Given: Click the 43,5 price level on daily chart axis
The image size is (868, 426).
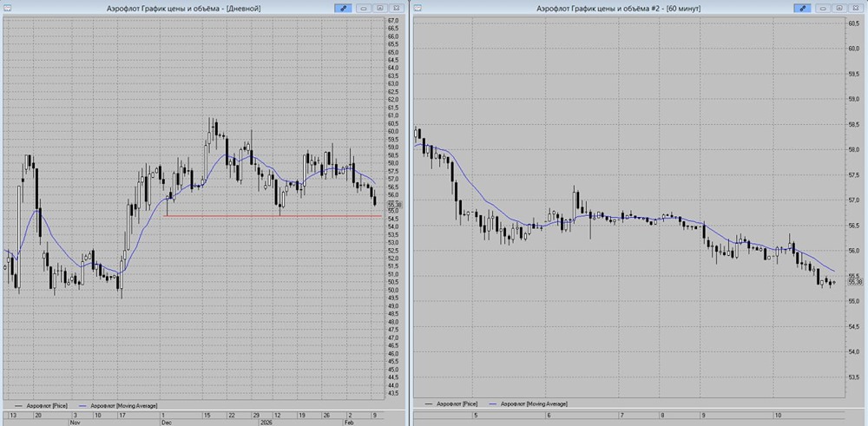Looking at the screenshot, I should pos(394,393).
